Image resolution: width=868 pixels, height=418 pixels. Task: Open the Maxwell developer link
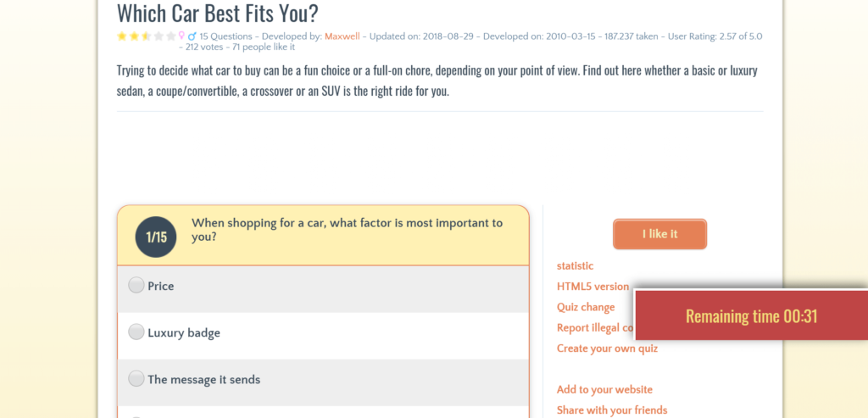(x=342, y=36)
